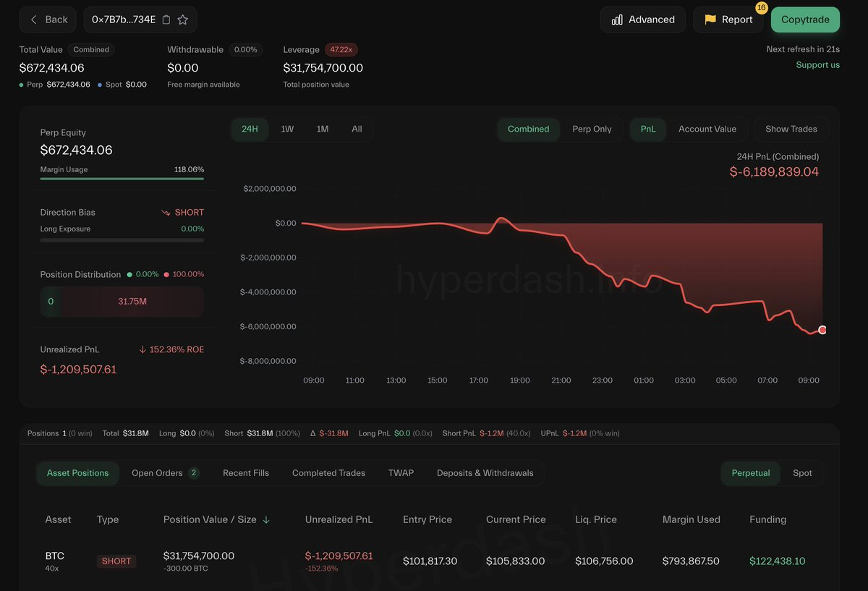Open the Support us link

817,65
